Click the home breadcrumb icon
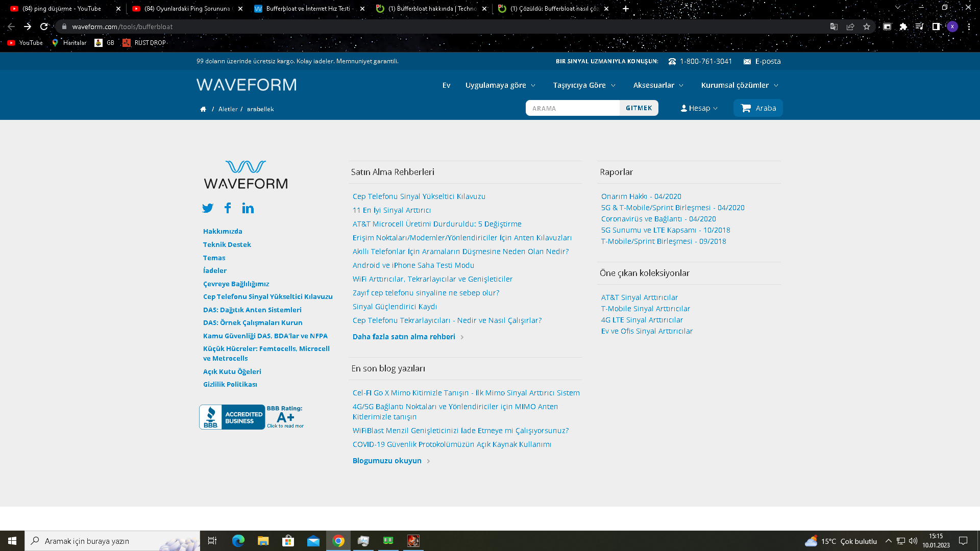This screenshot has height=551, width=980. 203,109
